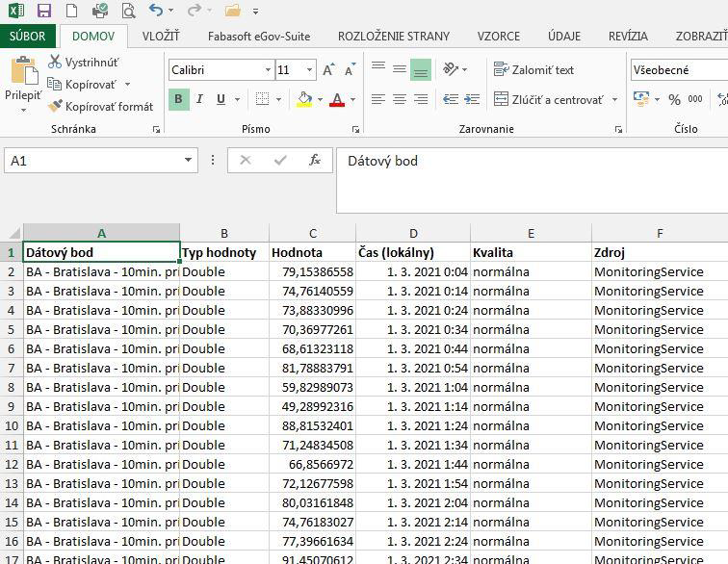This screenshot has height=564, width=728.
Task: Click the formula bar input
Action: pyautogui.click(x=533, y=180)
